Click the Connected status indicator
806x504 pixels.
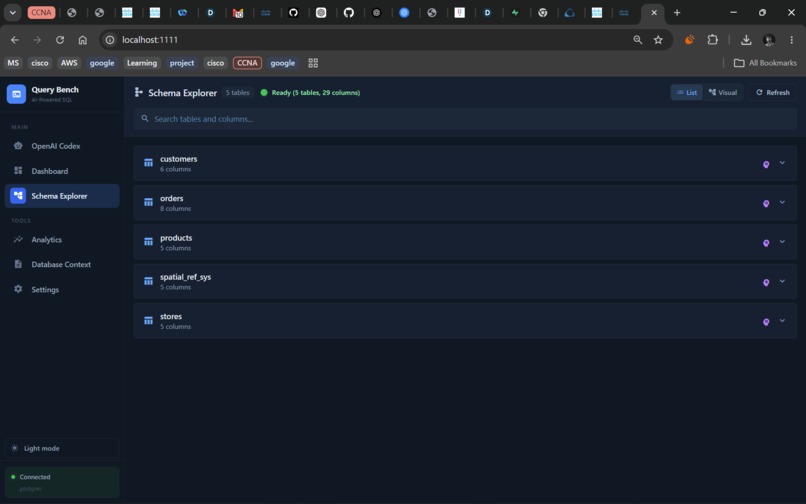62,482
